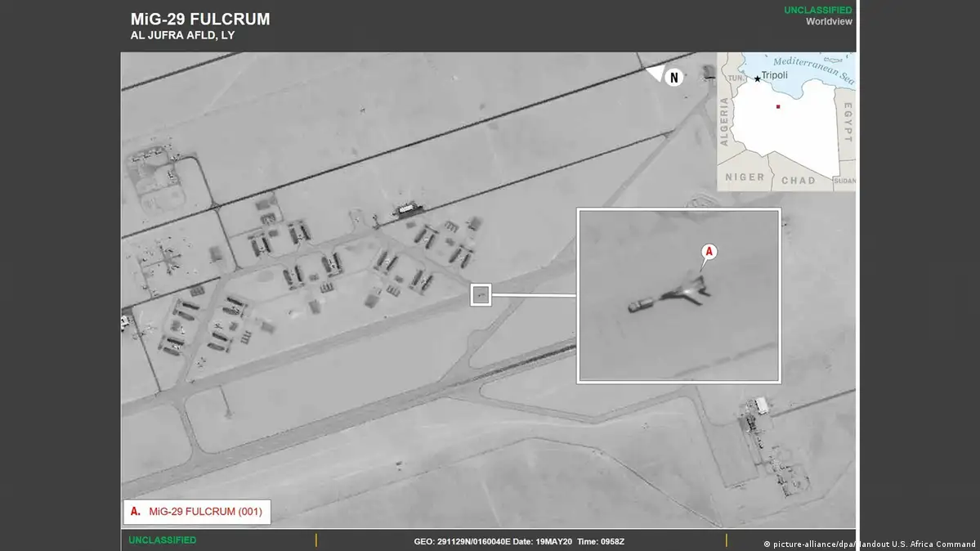Click the picture-alliance copyright credit
Viewport: 980px width, 551px height.
pyautogui.click(x=870, y=544)
